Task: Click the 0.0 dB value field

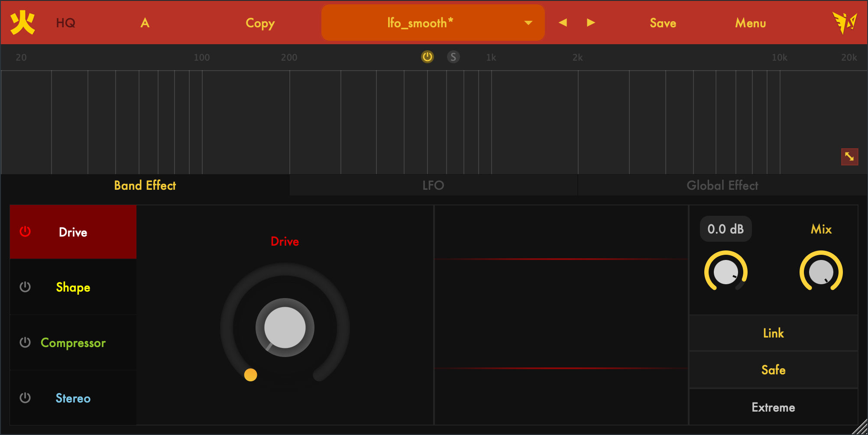Action: point(725,229)
